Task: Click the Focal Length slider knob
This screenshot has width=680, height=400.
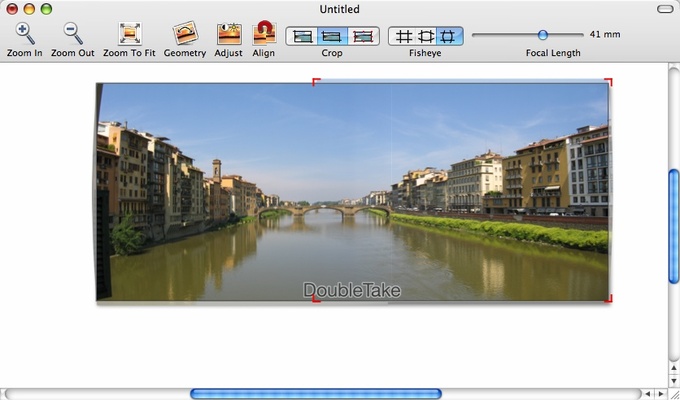Action: (543, 35)
